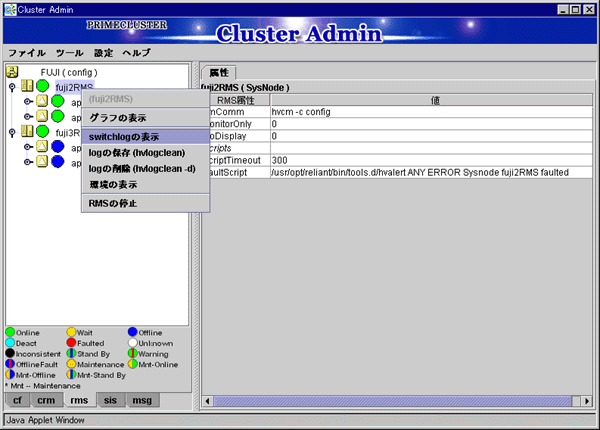Collapse the fuji2RMS tree node
Screen dimensions: 600x430
tap(12, 87)
